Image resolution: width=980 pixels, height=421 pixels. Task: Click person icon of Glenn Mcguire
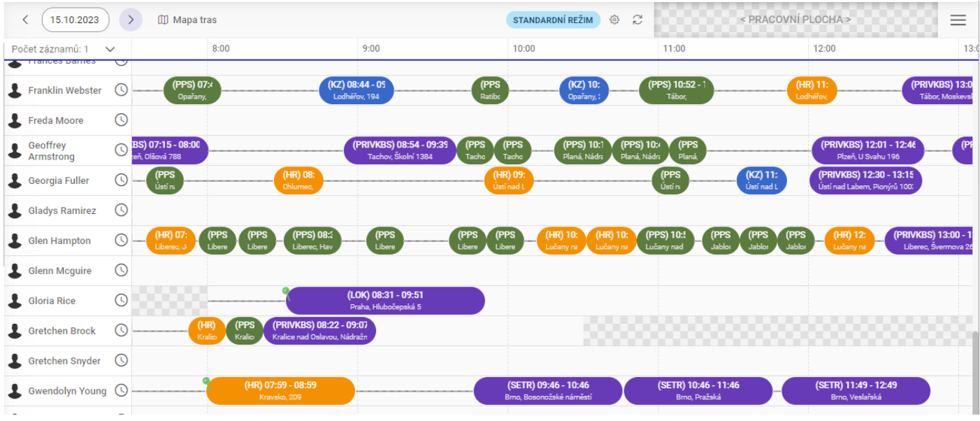pyautogui.click(x=15, y=271)
